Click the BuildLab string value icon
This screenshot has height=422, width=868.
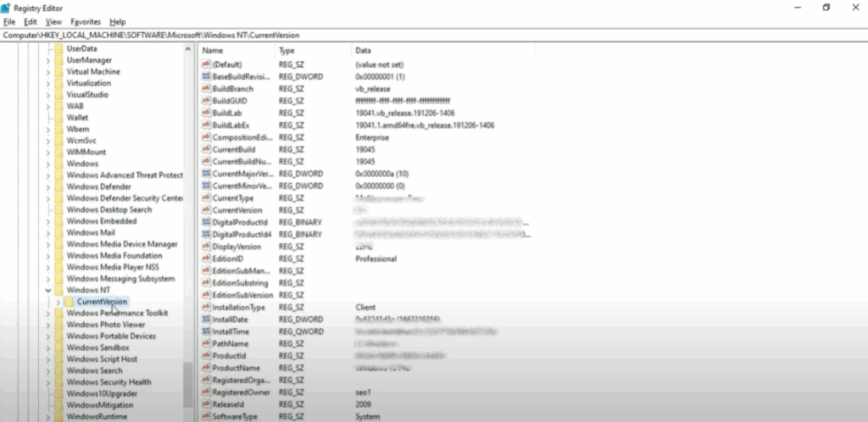pyautogui.click(x=207, y=114)
